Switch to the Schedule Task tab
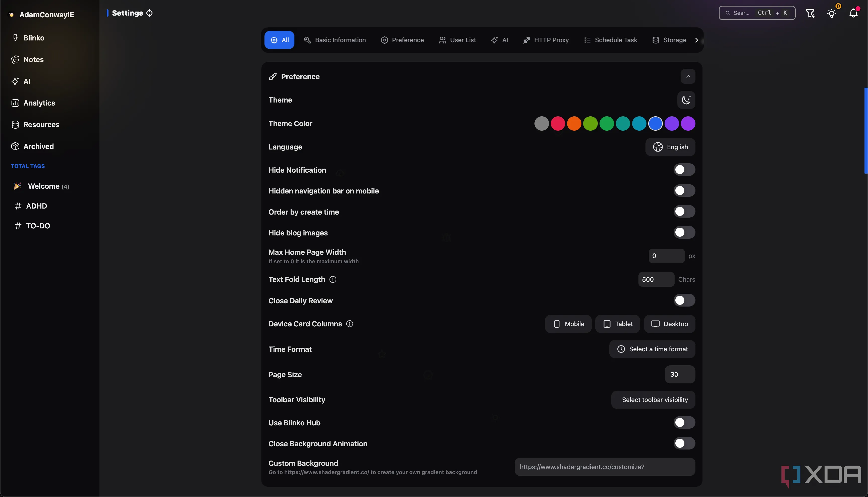Image resolution: width=868 pixels, height=497 pixels. (x=610, y=40)
